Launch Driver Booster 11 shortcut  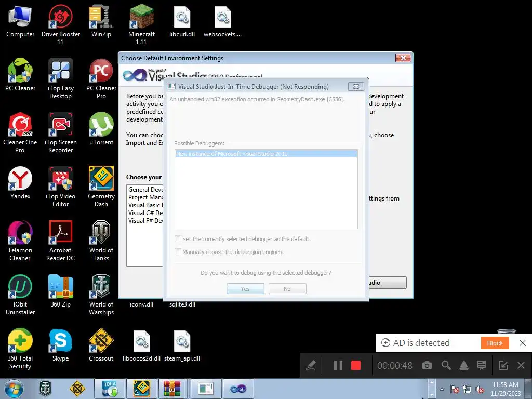point(60,24)
